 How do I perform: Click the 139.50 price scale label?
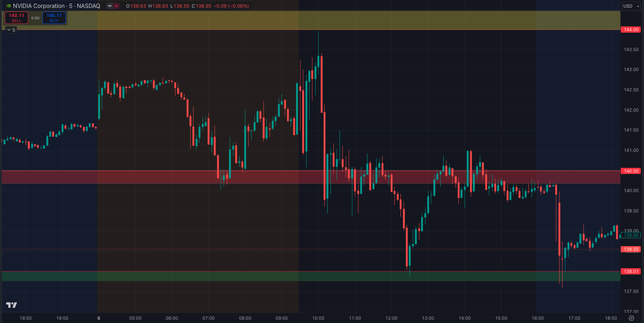pos(630,211)
